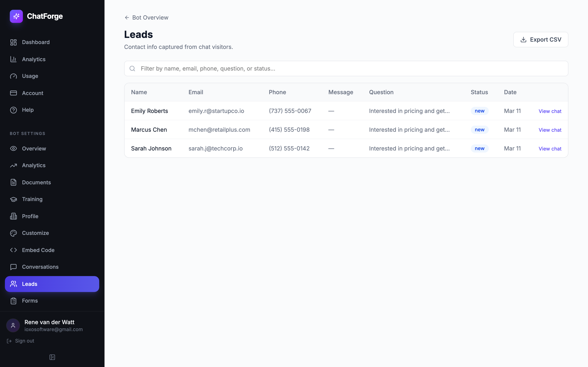588x367 pixels.
Task: Click the lead filter input field
Action: click(292, 69)
